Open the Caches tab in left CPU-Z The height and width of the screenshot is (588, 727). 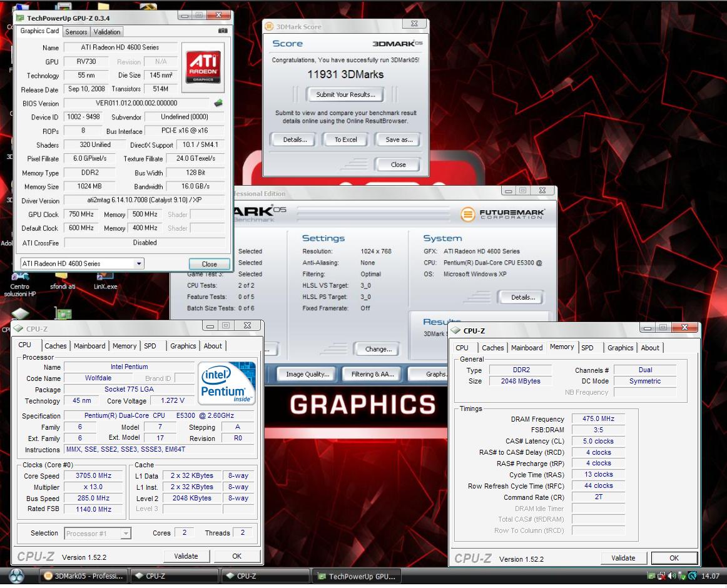tap(56, 346)
